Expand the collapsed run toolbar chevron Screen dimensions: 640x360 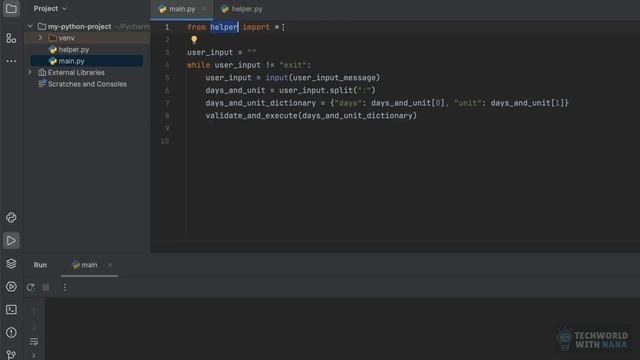point(34,356)
